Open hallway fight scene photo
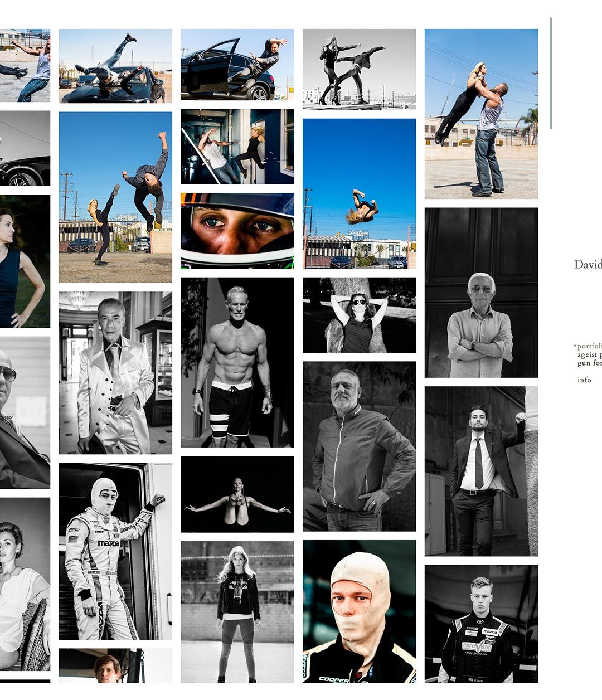Viewport: 602px width, 700px height. 237,147
